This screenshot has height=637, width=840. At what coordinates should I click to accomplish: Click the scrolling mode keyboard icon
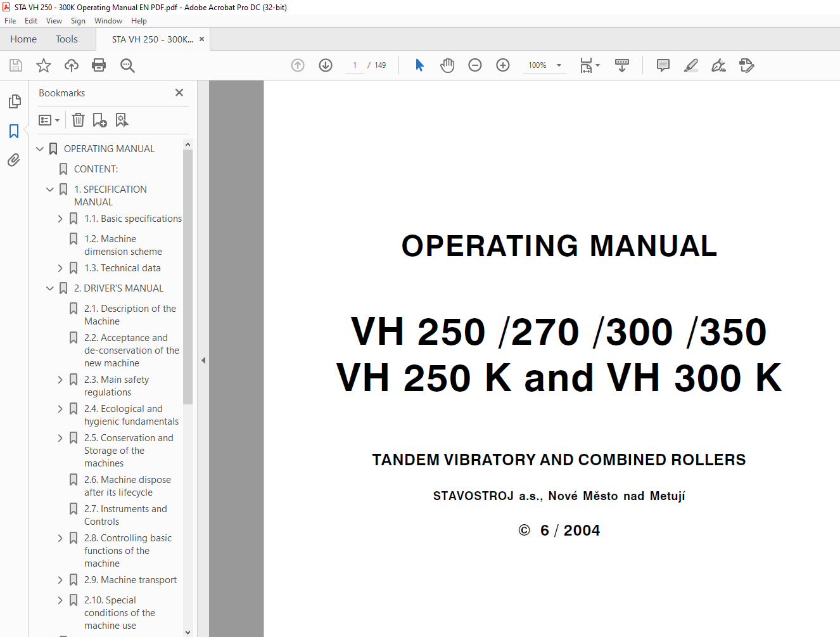click(x=622, y=65)
